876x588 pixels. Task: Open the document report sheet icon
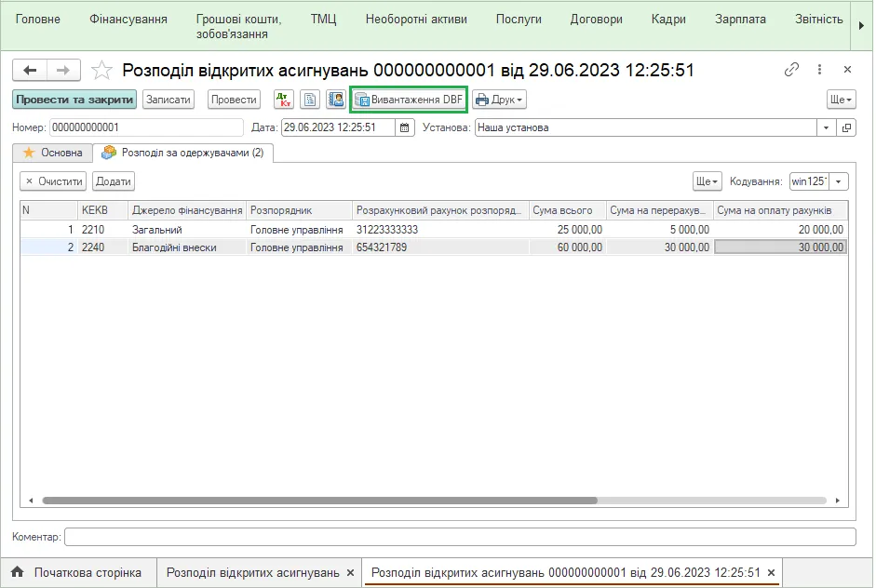point(310,100)
